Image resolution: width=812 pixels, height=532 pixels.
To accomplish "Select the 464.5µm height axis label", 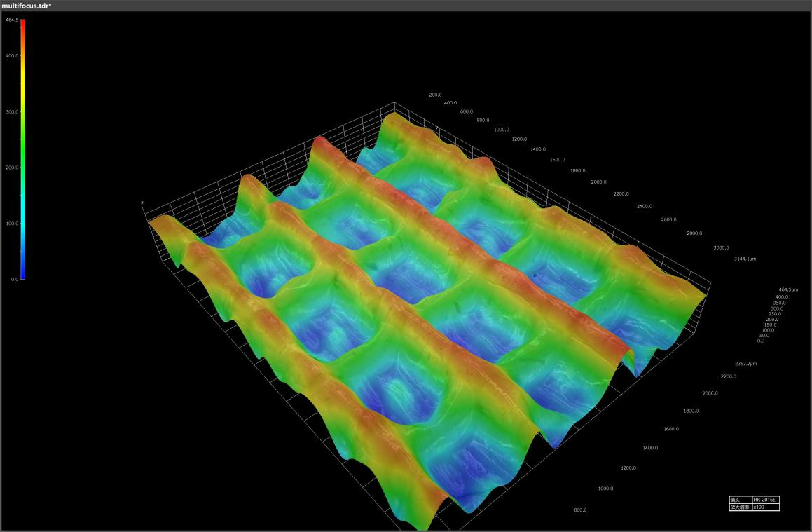I will (788, 289).
